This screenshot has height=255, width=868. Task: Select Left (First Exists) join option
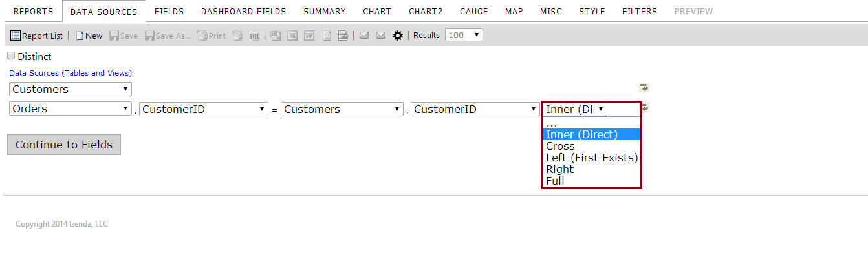tap(592, 158)
